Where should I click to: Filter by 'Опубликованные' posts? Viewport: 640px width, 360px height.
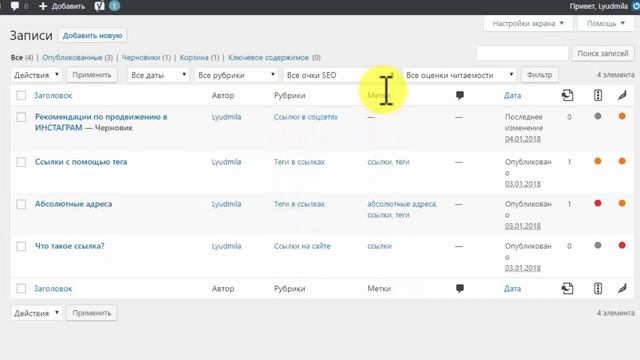click(72, 58)
